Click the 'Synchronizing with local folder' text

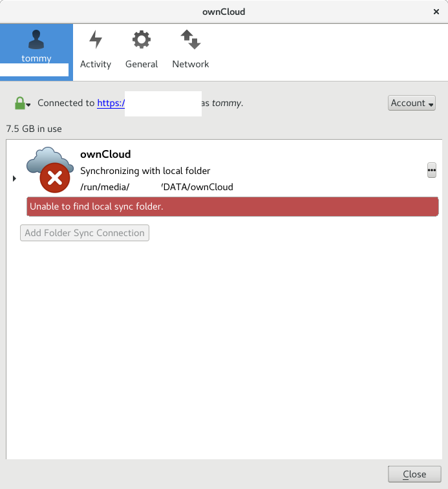[145, 171]
